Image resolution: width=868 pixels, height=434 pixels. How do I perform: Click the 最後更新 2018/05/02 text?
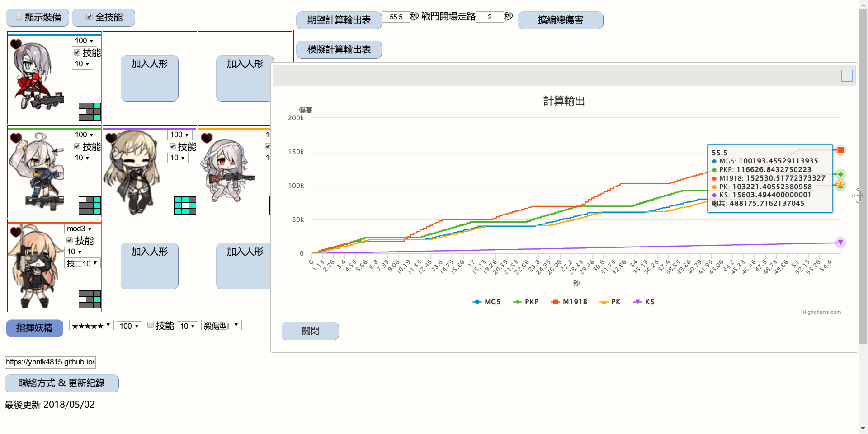point(50,405)
